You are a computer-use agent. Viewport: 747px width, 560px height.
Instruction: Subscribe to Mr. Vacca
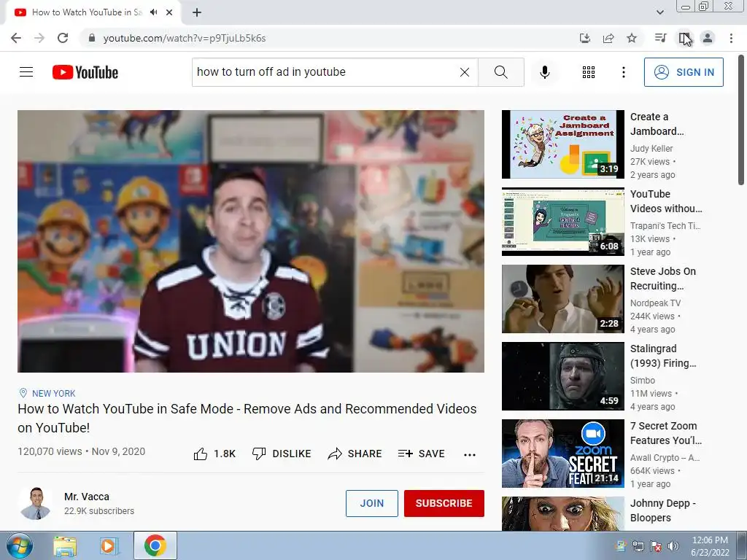(444, 503)
